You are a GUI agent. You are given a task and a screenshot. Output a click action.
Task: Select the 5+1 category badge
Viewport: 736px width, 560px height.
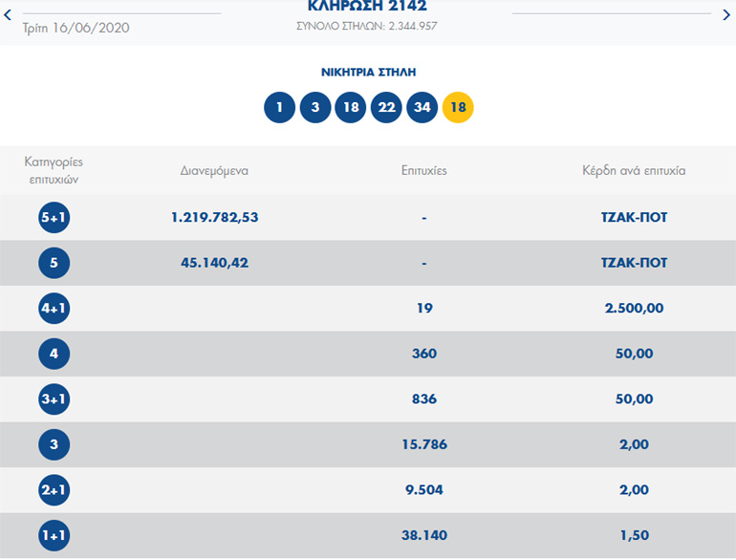54,218
